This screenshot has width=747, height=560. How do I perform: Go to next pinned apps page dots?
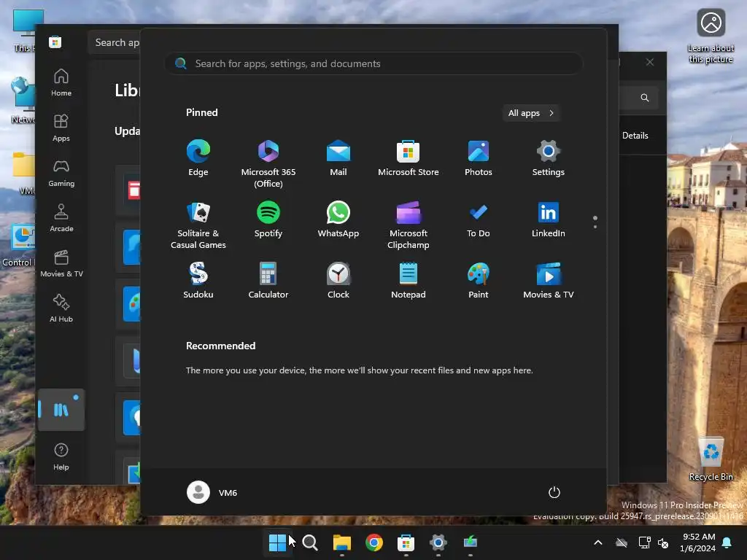(595, 222)
